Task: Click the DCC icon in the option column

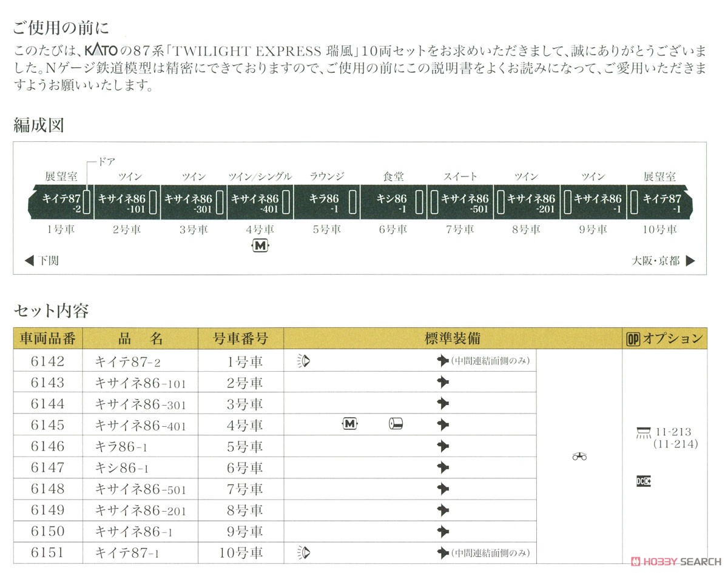Action: [644, 481]
